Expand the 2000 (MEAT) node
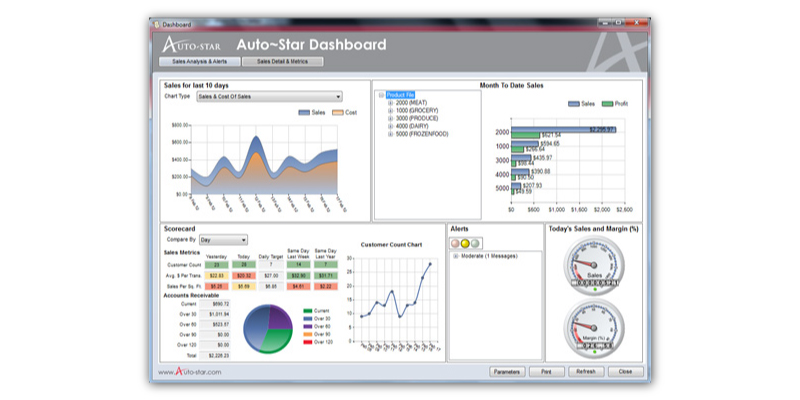The width and height of the screenshot is (800, 400). (390, 103)
